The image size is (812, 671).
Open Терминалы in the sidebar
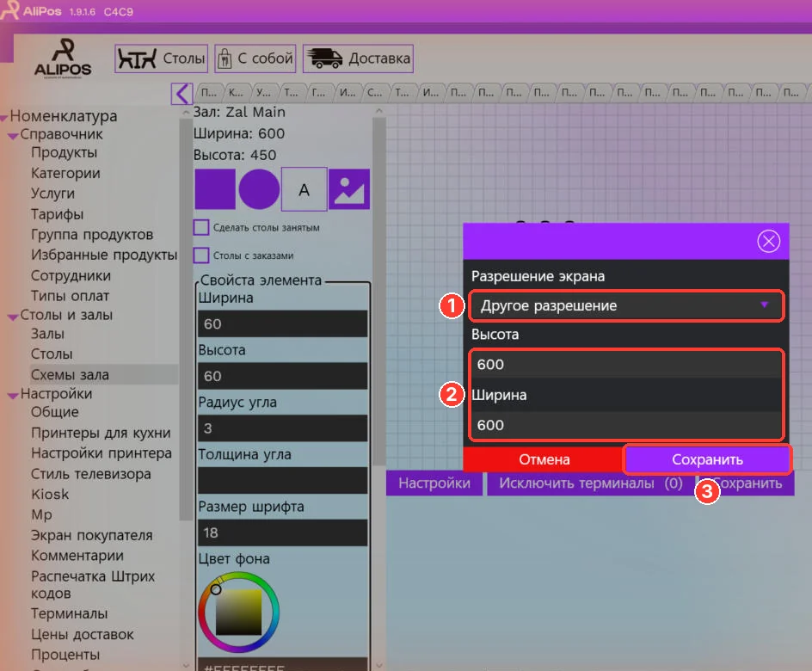pyautogui.click(x=70, y=613)
